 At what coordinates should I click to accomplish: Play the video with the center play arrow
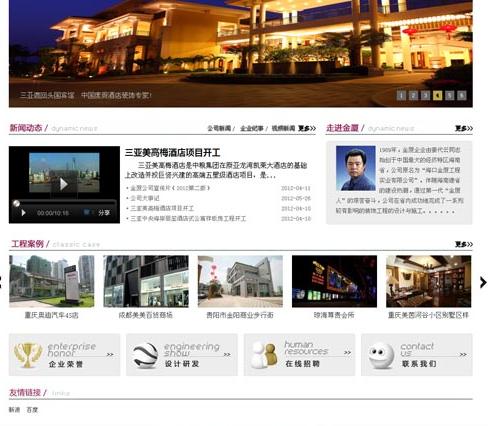pyautogui.click(x=63, y=184)
